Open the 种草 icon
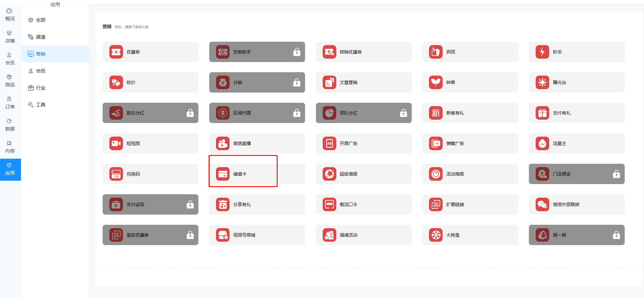 pyautogui.click(x=436, y=82)
